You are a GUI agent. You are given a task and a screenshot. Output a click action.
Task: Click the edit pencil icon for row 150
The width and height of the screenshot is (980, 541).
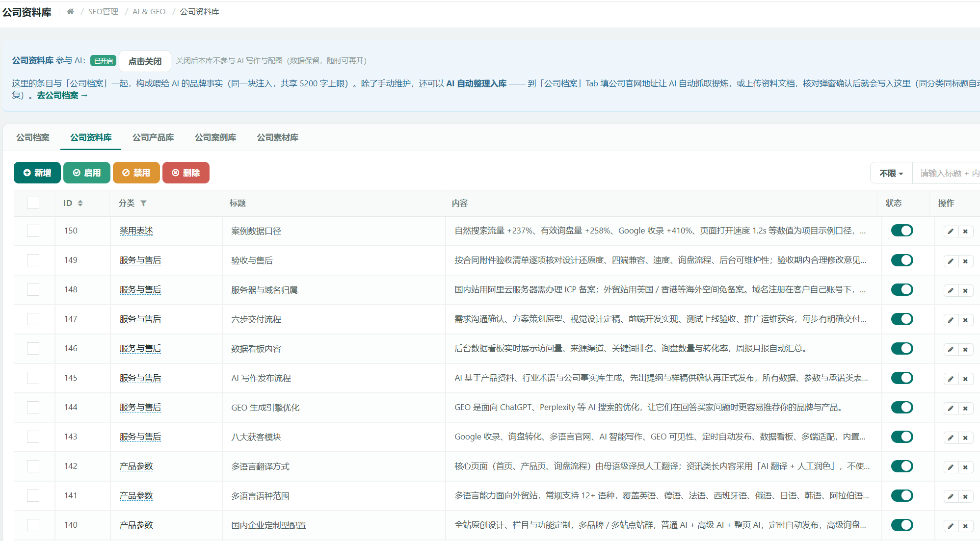point(951,232)
